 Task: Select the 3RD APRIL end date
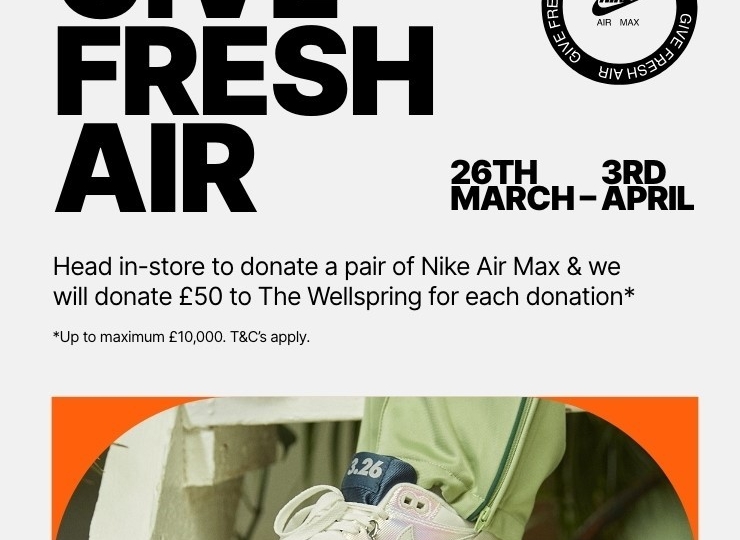click(x=647, y=185)
